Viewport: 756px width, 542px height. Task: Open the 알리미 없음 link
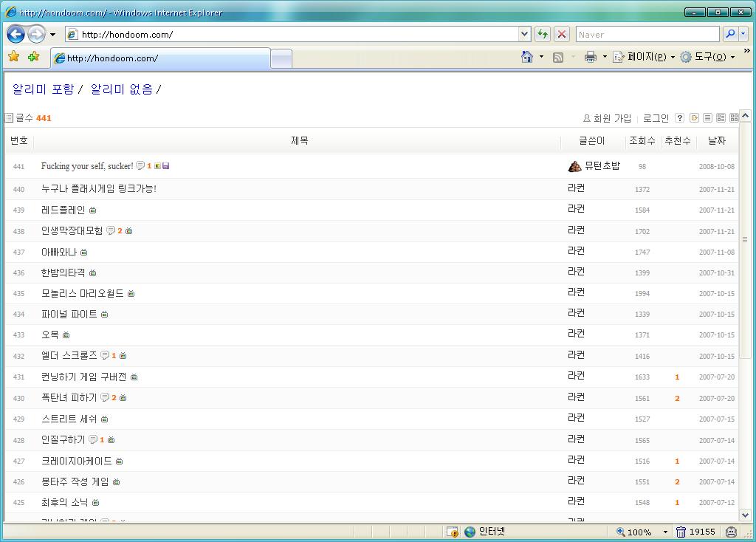point(122,89)
